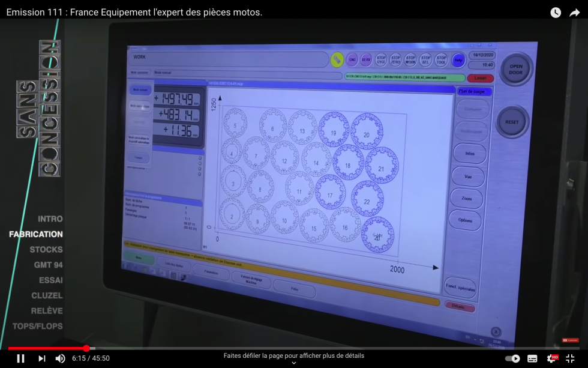Click the STOP CYCL round button

[x=381, y=59]
